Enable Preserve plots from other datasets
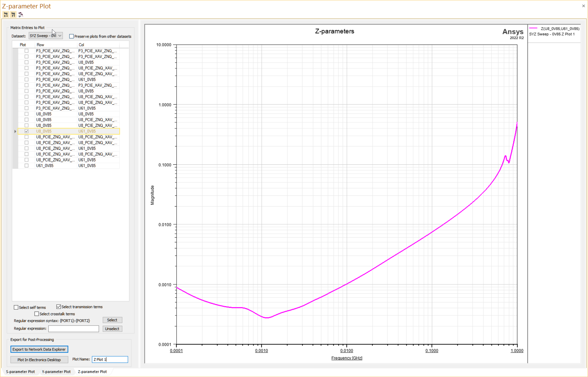 point(71,36)
